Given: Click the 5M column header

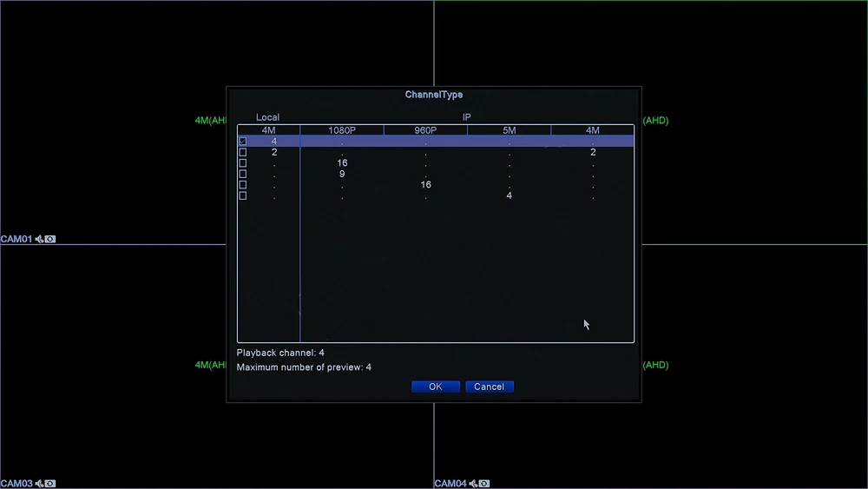Looking at the screenshot, I should click(510, 130).
